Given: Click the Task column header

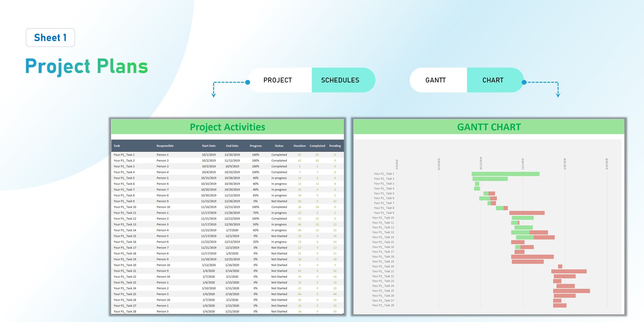Looking at the screenshot, I should click(x=117, y=146).
